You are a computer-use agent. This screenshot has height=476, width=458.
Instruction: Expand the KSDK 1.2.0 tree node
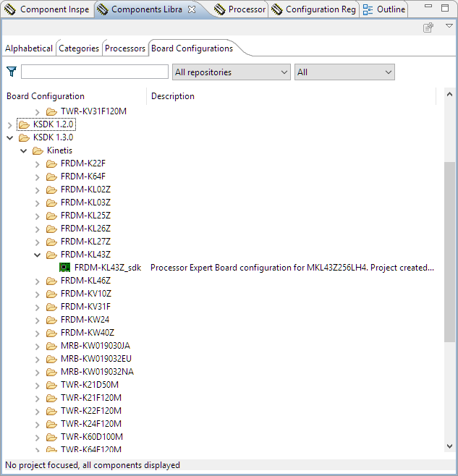coord(9,124)
